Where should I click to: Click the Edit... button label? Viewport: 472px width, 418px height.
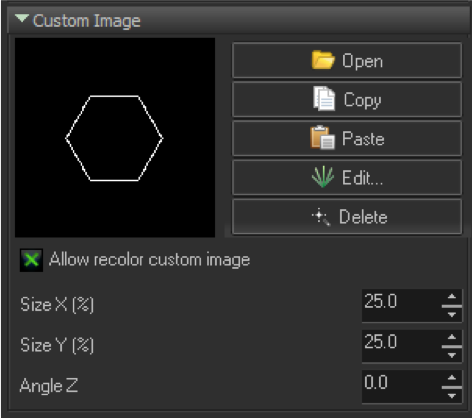tap(363, 178)
